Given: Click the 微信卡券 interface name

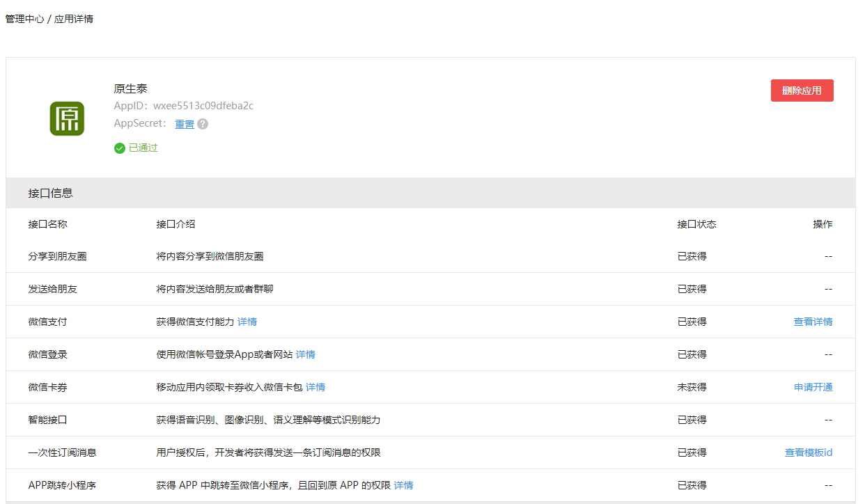Looking at the screenshot, I should click(48, 387).
